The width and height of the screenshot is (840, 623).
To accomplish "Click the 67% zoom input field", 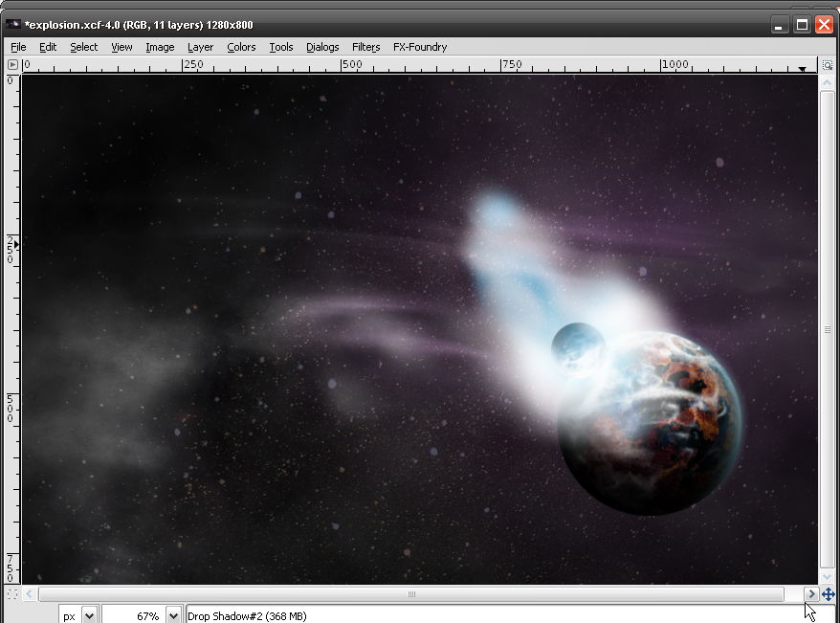I will coord(134,616).
